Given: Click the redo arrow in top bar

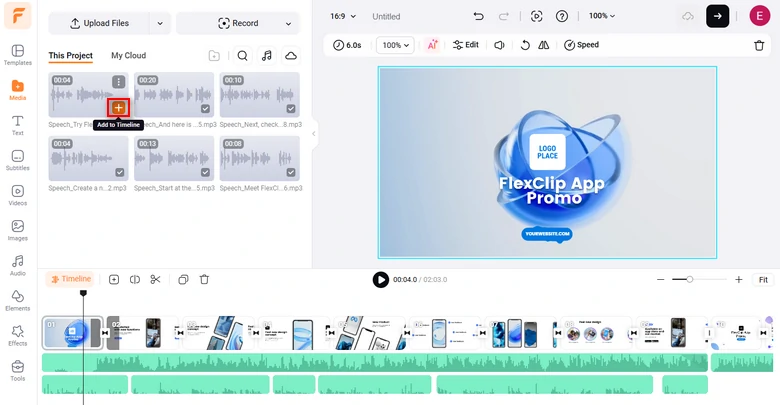Looking at the screenshot, I should (x=504, y=16).
